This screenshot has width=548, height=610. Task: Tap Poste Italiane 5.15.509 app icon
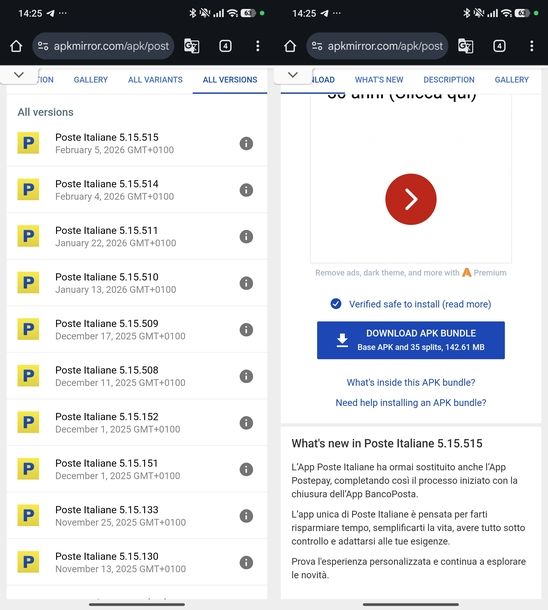[x=28, y=330]
